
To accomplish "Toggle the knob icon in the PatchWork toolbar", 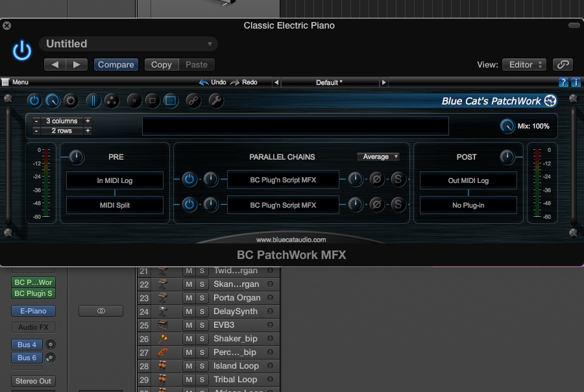I will 53,101.
